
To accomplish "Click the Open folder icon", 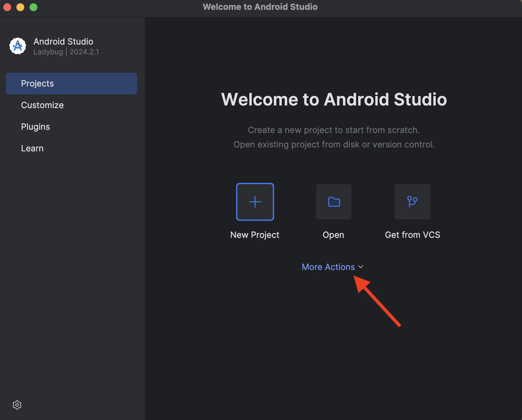I will tap(334, 202).
